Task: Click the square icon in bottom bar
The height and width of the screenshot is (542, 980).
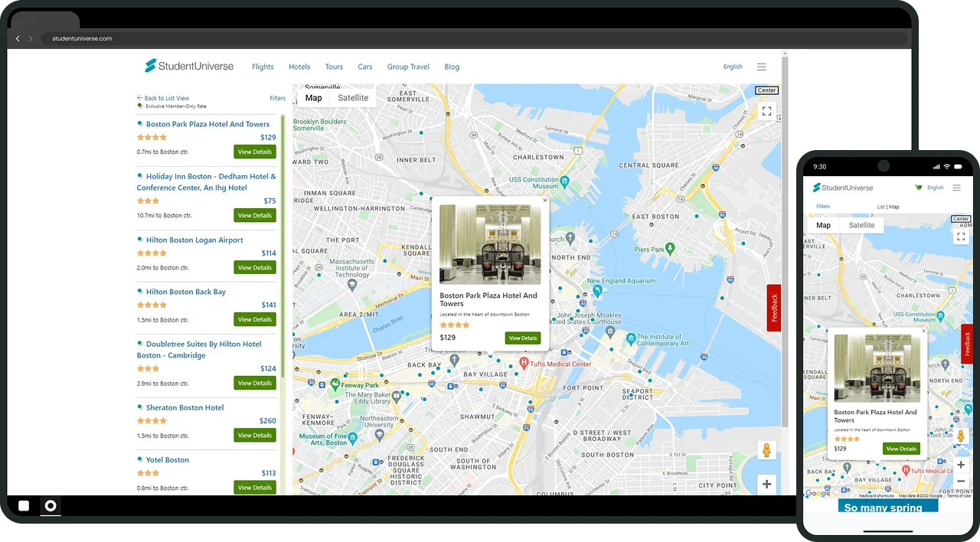Action: tap(24, 505)
